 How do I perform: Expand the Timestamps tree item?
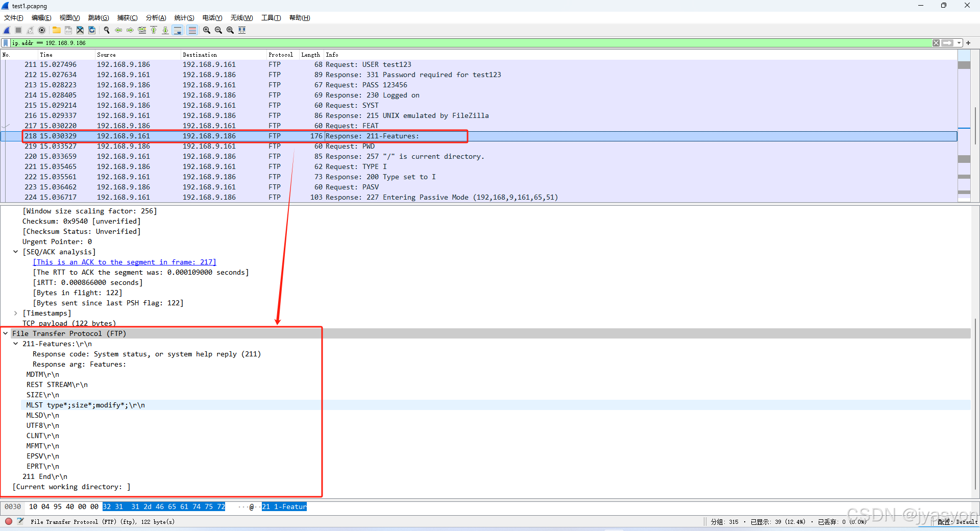click(x=15, y=313)
